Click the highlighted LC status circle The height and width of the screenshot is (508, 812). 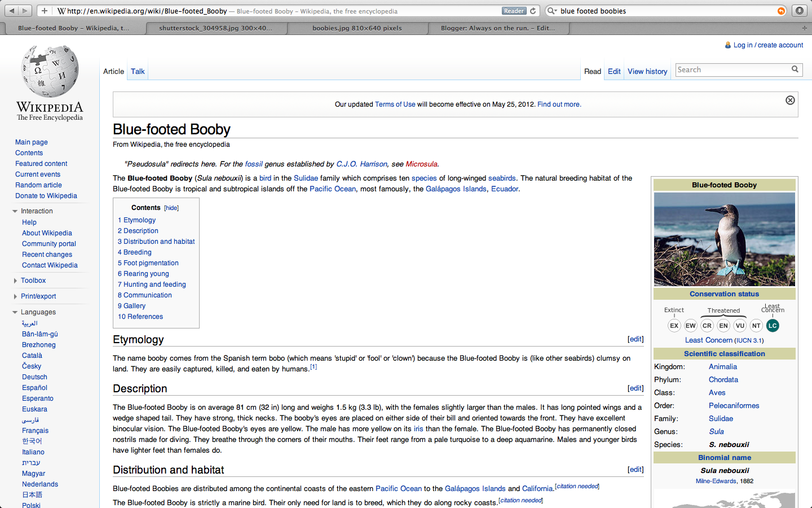[773, 326]
